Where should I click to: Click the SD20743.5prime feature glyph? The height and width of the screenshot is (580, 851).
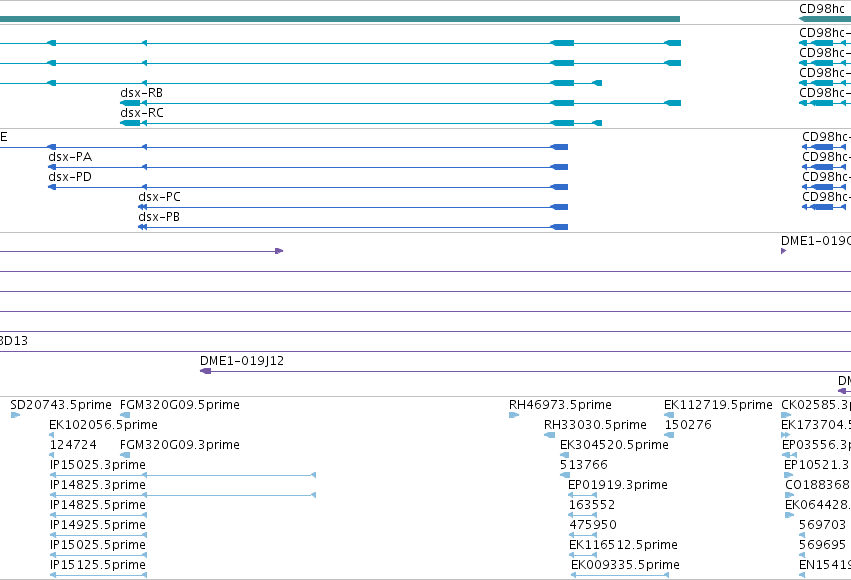coord(15,415)
